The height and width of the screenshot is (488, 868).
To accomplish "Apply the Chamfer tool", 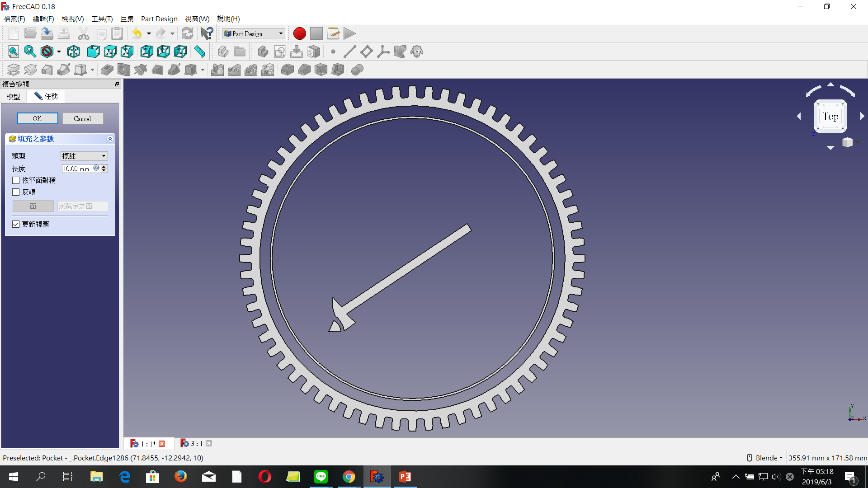I will (x=304, y=70).
